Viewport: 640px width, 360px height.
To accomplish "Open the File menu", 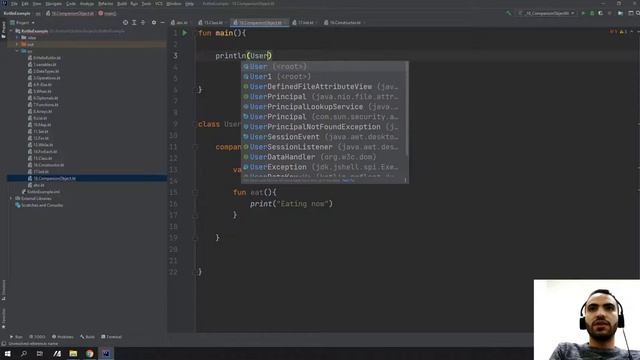I will click(14, 4).
